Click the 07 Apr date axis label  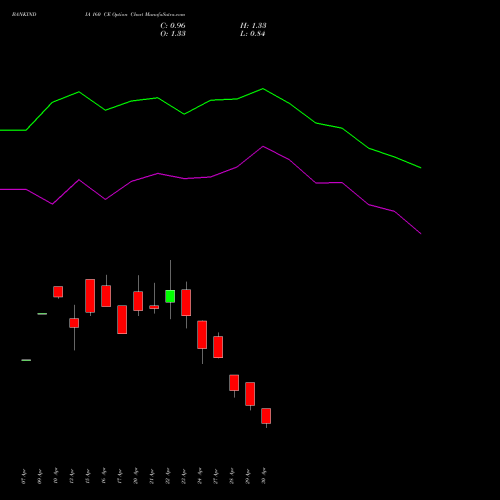click(24, 477)
